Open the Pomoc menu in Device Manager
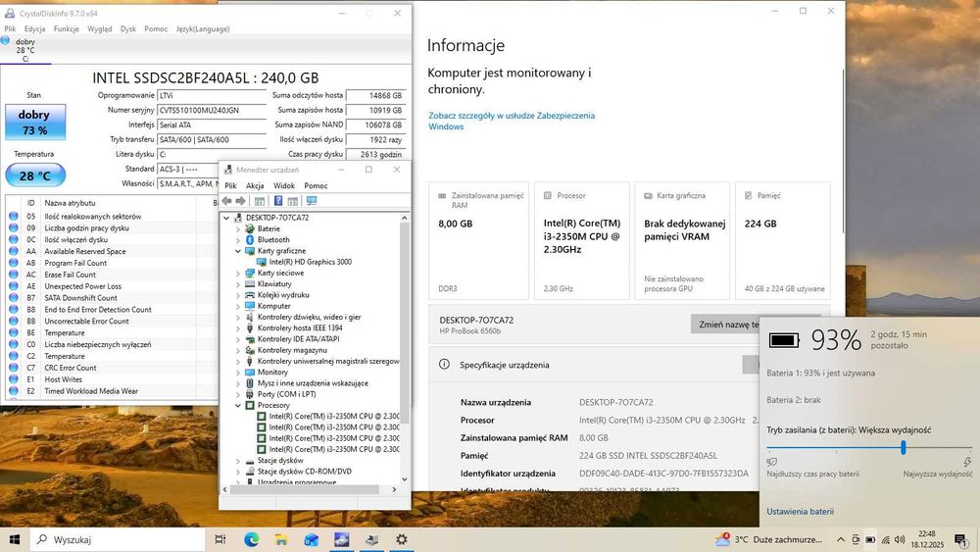The image size is (980, 552). [316, 185]
